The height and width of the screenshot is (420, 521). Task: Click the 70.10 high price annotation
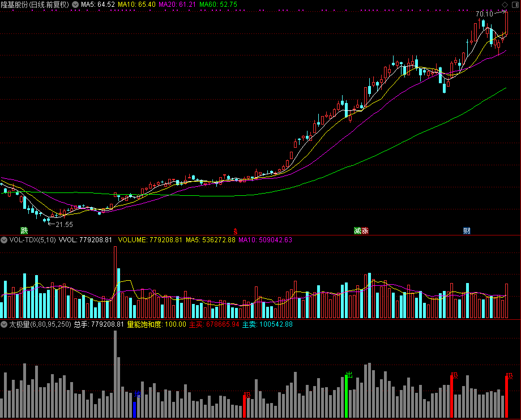[x=484, y=14]
